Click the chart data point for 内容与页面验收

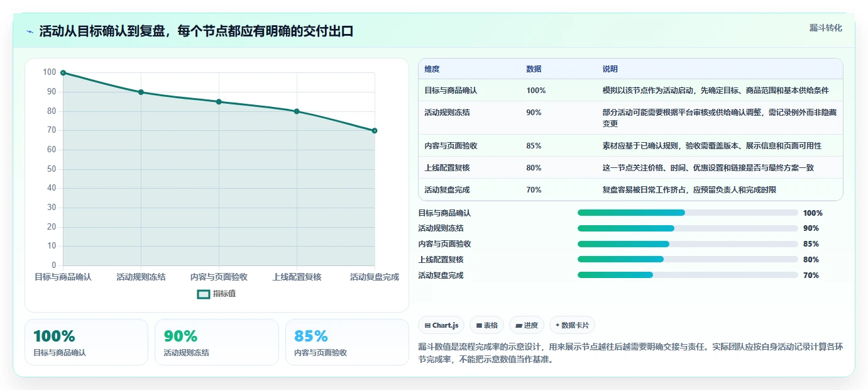pyautogui.click(x=219, y=102)
